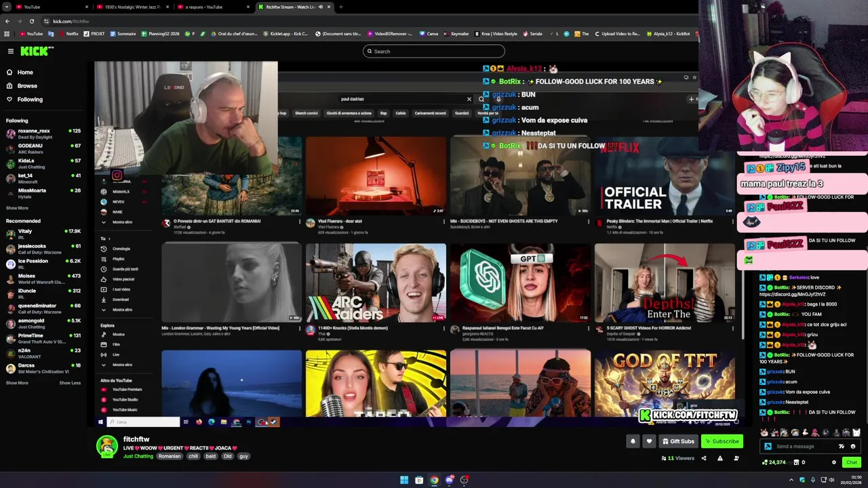Select the Romanian stream tag
868x488 pixels.
[x=170, y=456]
